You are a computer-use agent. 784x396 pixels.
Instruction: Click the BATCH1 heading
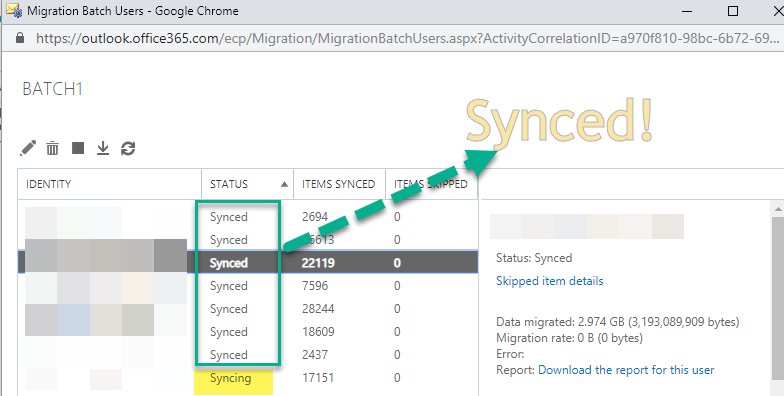pos(52,89)
